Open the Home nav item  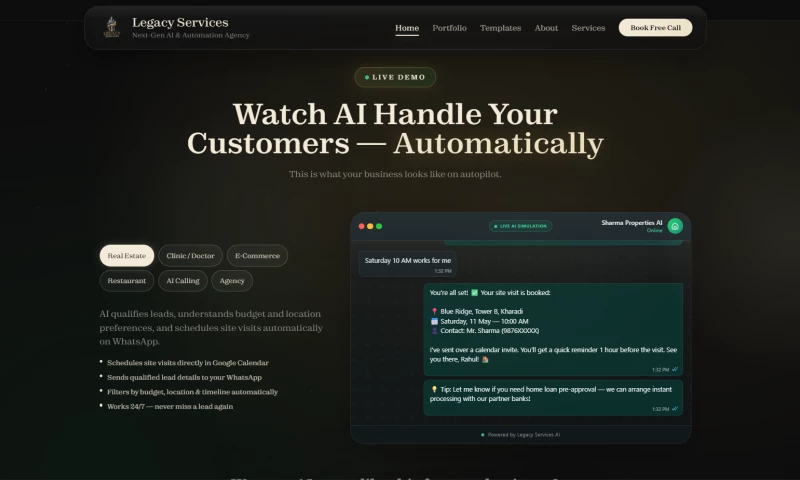click(407, 28)
